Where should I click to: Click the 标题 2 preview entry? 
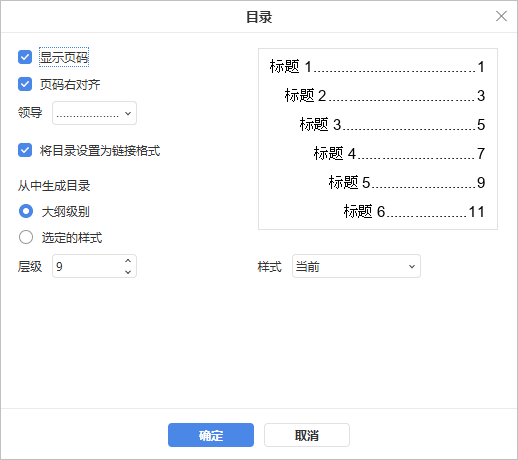pyautogui.click(x=385, y=95)
